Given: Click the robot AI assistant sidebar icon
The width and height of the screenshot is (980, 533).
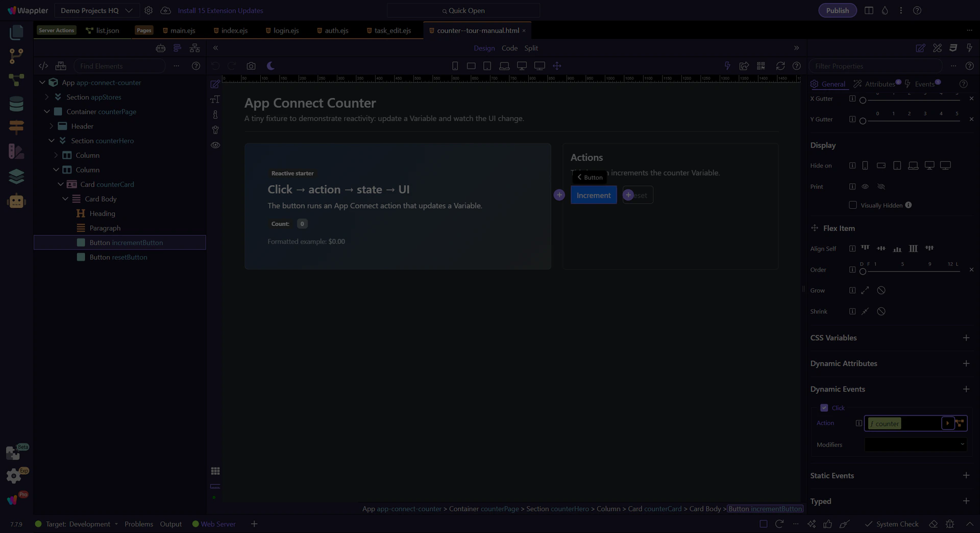Looking at the screenshot, I should click(x=16, y=201).
